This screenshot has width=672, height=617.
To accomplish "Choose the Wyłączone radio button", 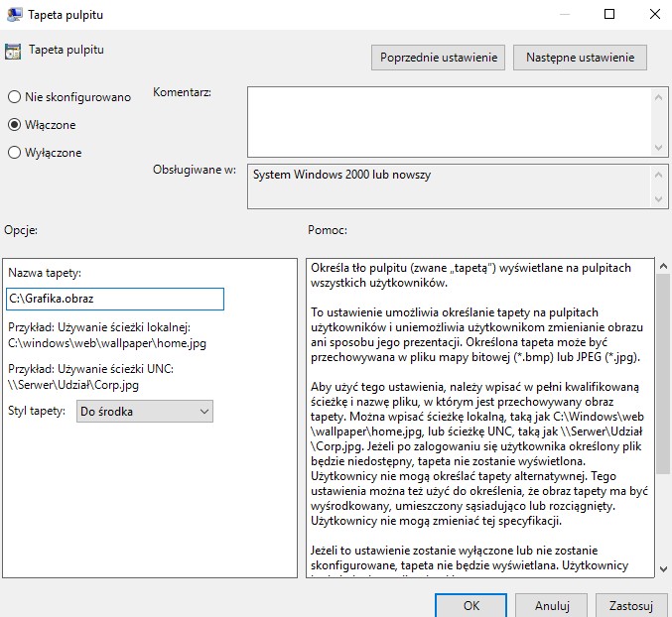I will pyautogui.click(x=14, y=153).
